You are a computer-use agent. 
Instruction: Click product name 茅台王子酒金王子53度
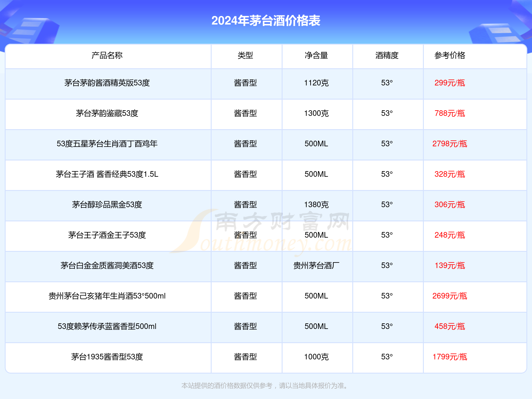107,235
